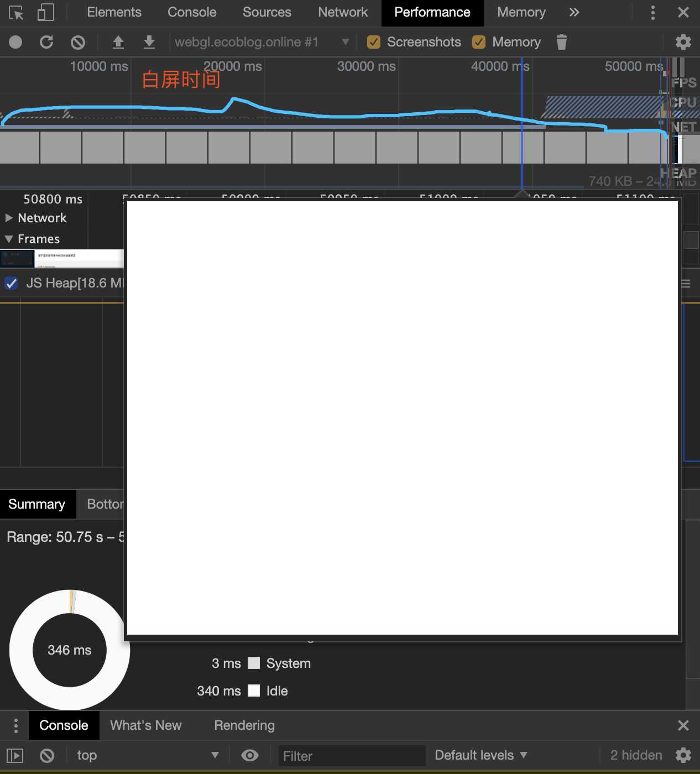Focus the console Filter input field
The height and width of the screenshot is (774, 700).
click(352, 756)
